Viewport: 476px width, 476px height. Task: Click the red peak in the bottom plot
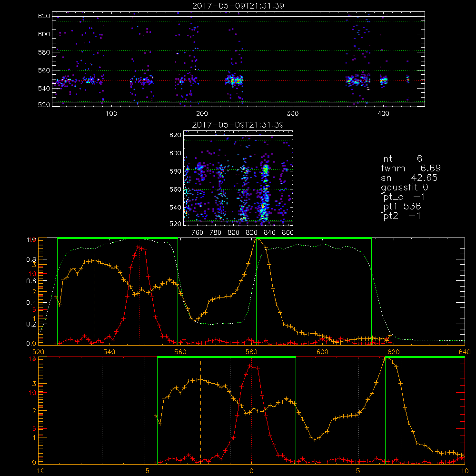250,366
